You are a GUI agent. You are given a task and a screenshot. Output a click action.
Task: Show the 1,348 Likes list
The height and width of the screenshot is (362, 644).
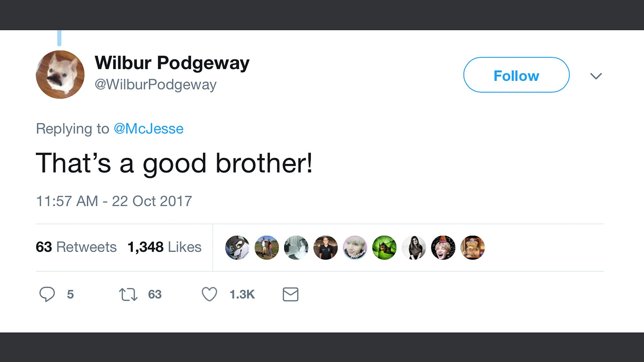(164, 247)
